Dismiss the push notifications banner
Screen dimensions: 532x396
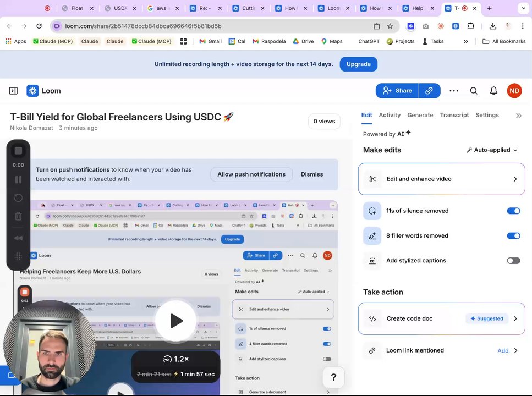coord(312,174)
